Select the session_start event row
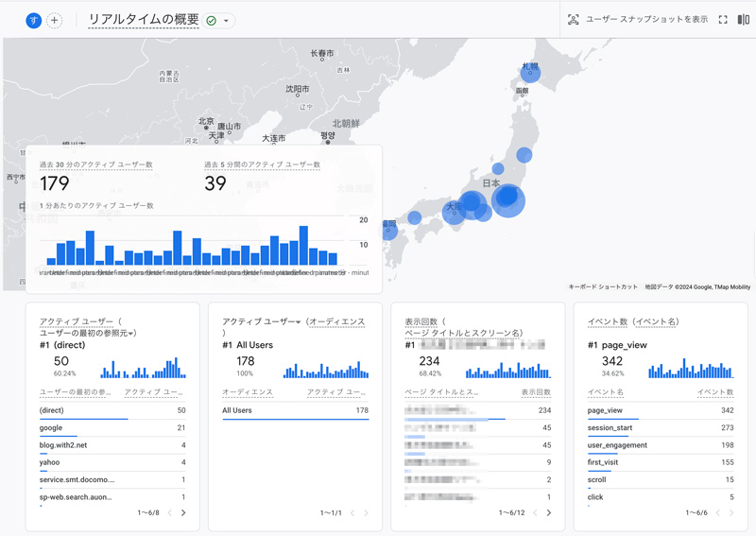Viewport: 756px width, 536px height. (661, 428)
